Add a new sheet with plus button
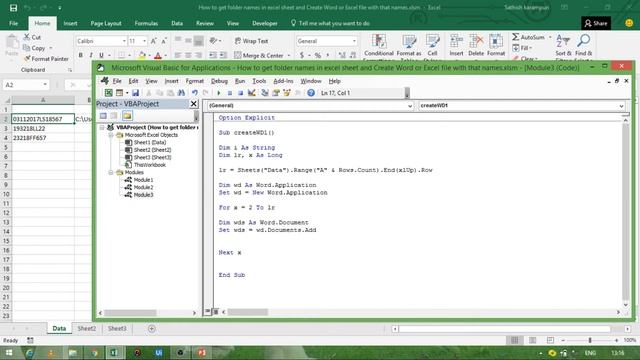This screenshot has height=360, width=640. point(151,329)
